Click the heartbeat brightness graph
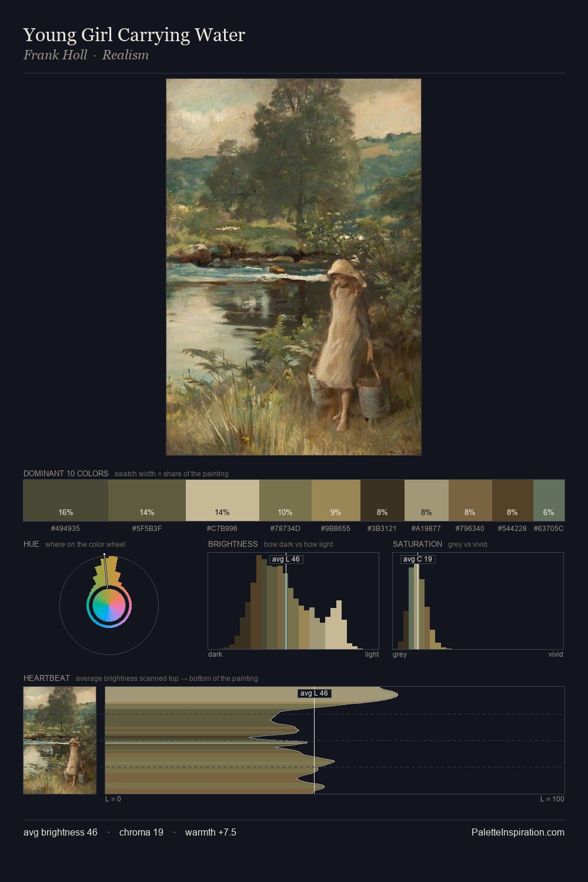 point(335,740)
